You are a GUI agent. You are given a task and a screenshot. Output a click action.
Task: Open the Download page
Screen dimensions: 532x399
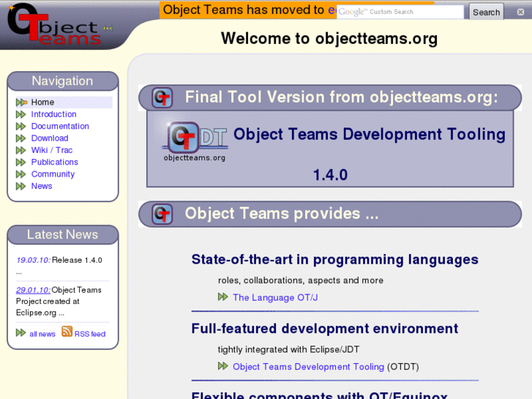coord(50,138)
